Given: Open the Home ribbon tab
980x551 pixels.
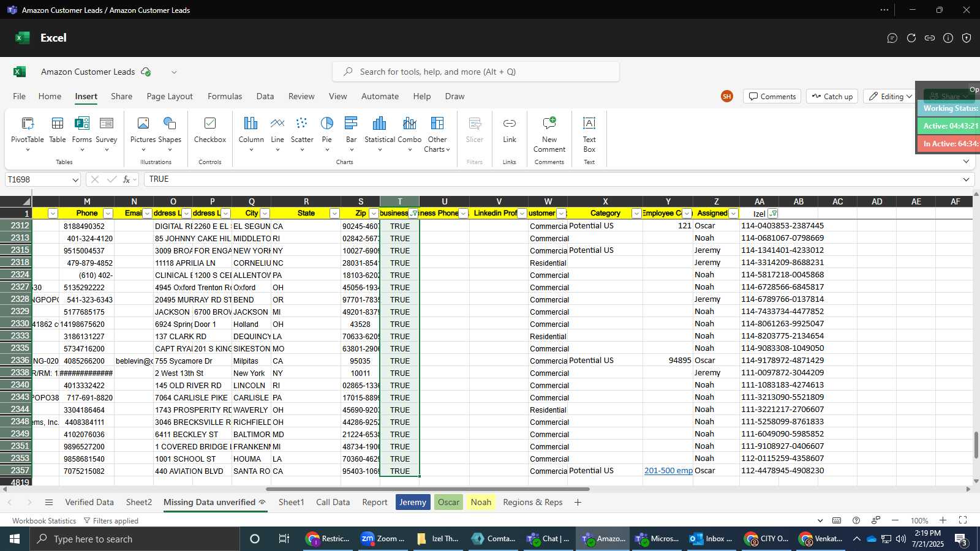Looking at the screenshot, I should (50, 97).
